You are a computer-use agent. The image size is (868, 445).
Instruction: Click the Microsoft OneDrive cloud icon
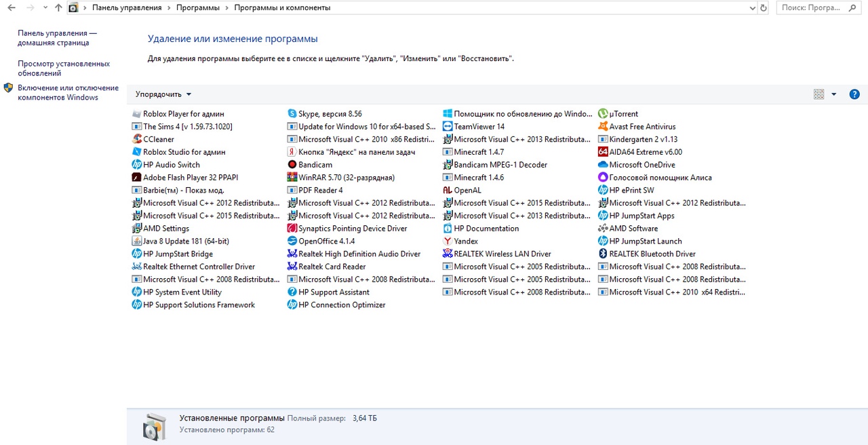(x=603, y=165)
